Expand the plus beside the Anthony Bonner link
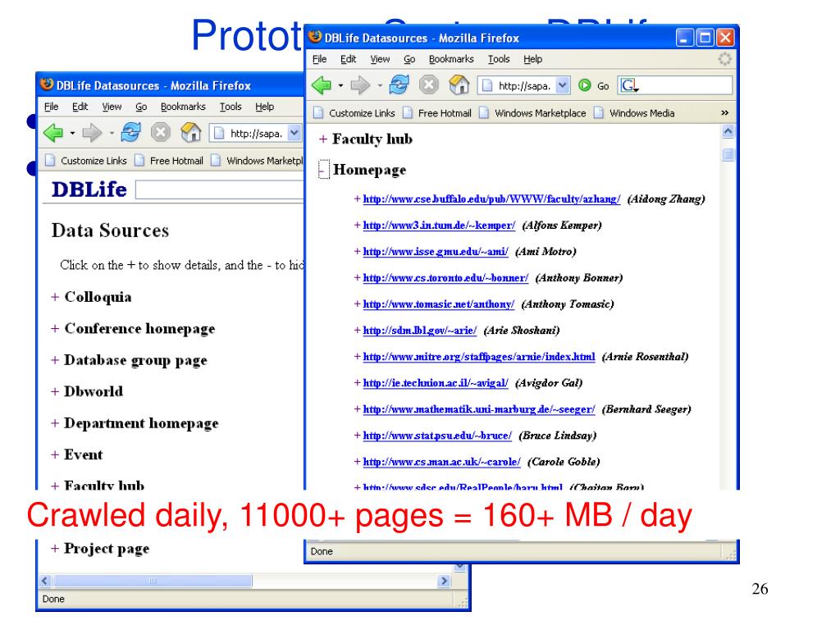Viewport: 840px width, 630px height. [358, 277]
